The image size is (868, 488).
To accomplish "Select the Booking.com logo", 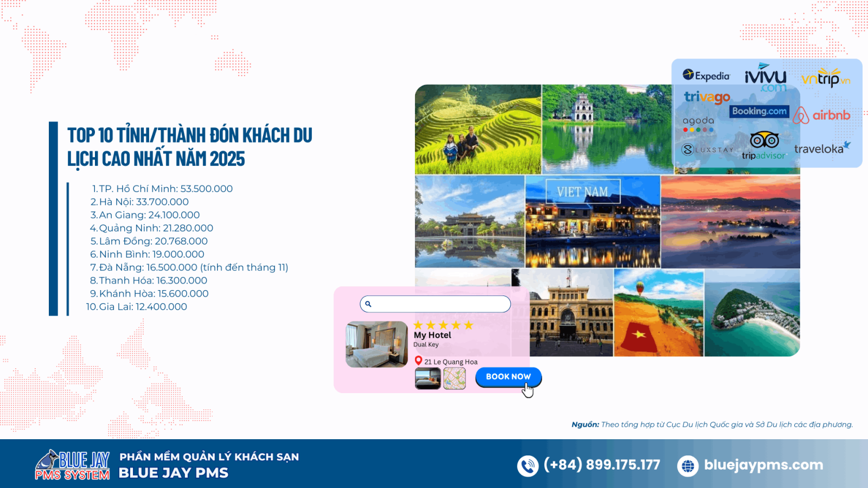I will point(760,111).
